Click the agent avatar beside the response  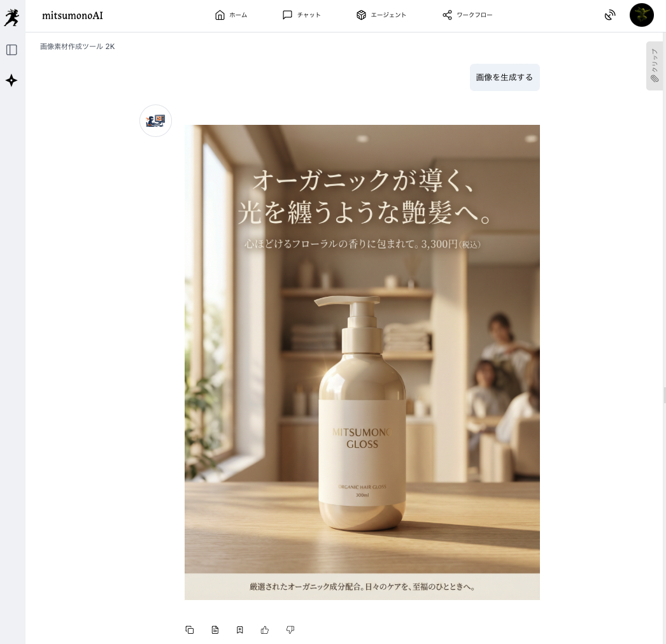point(155,120)
